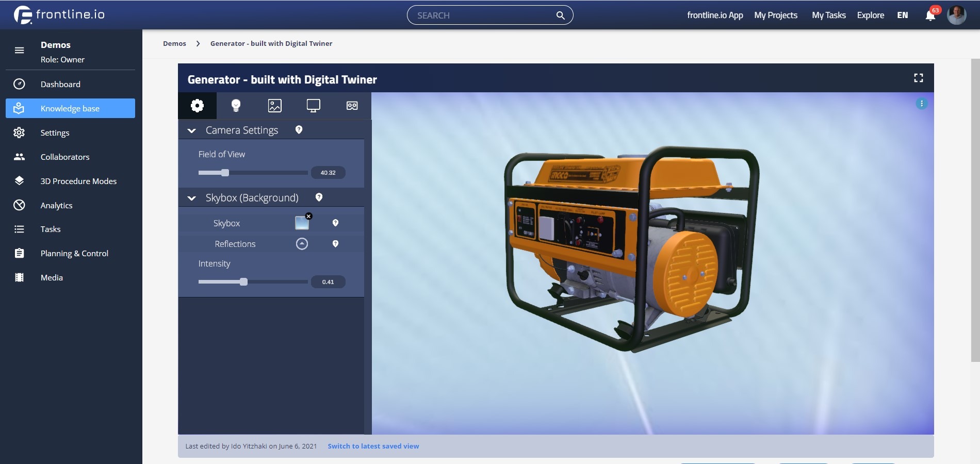Enter fullscreen for the 3D viewer

click(919, 78)
